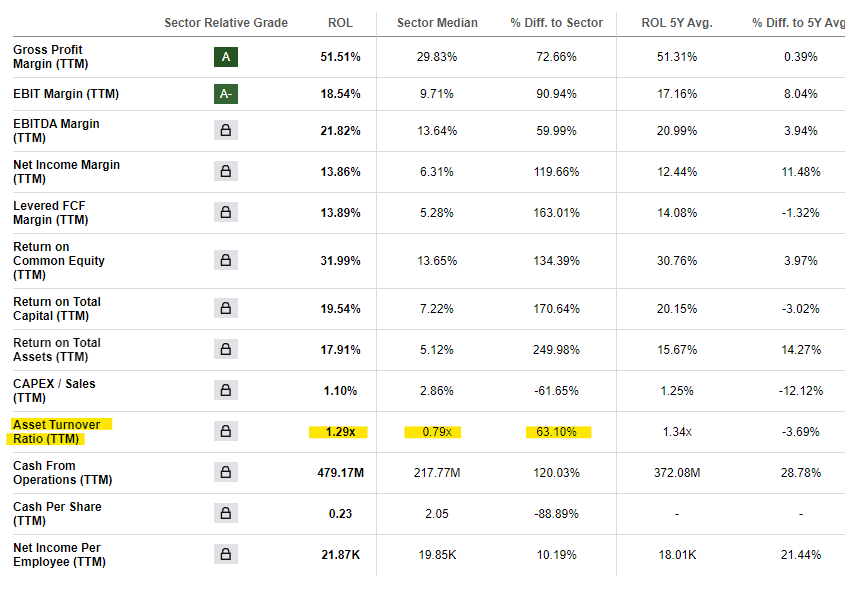Click the Sector Relative Grade column header
The width and height of the screenshot is (845, 593).
click(226, 23)
